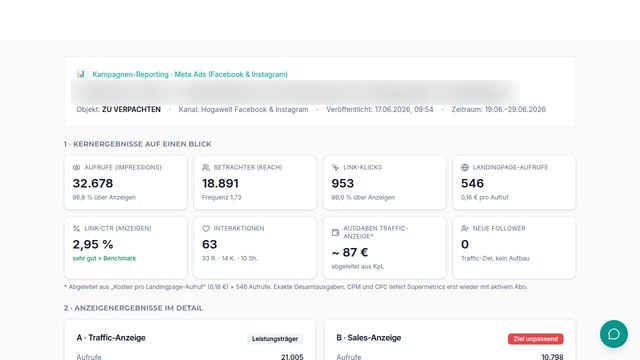The image size is (640, 360).
Task: Click the 953 link clicks value
Action: pyautogui.click(x=342, y=183)
